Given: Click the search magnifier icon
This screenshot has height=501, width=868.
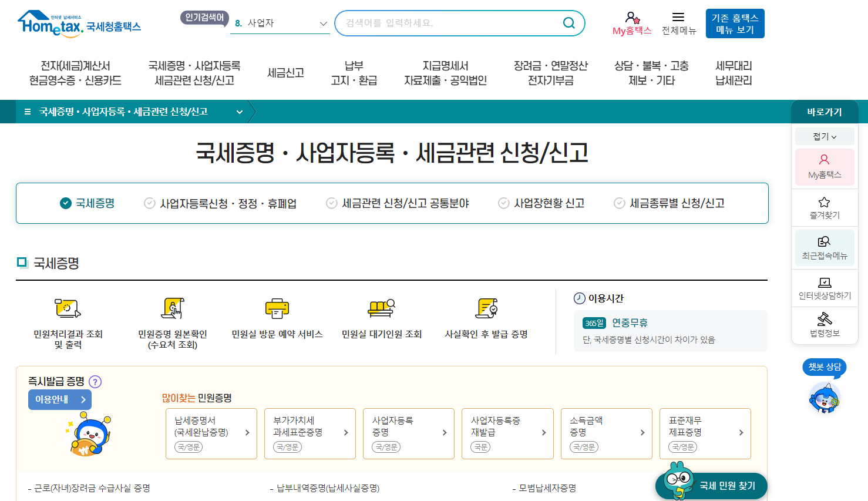Looking at the screenshot, I should click(567, 23).
